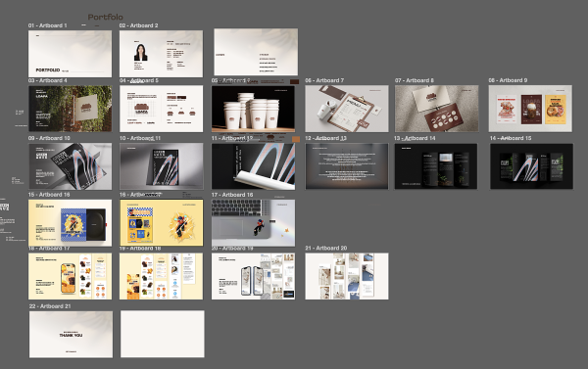Select the interior photo layouts artboard 21
This screenshot has width=588, height=369.
point(347,276)
